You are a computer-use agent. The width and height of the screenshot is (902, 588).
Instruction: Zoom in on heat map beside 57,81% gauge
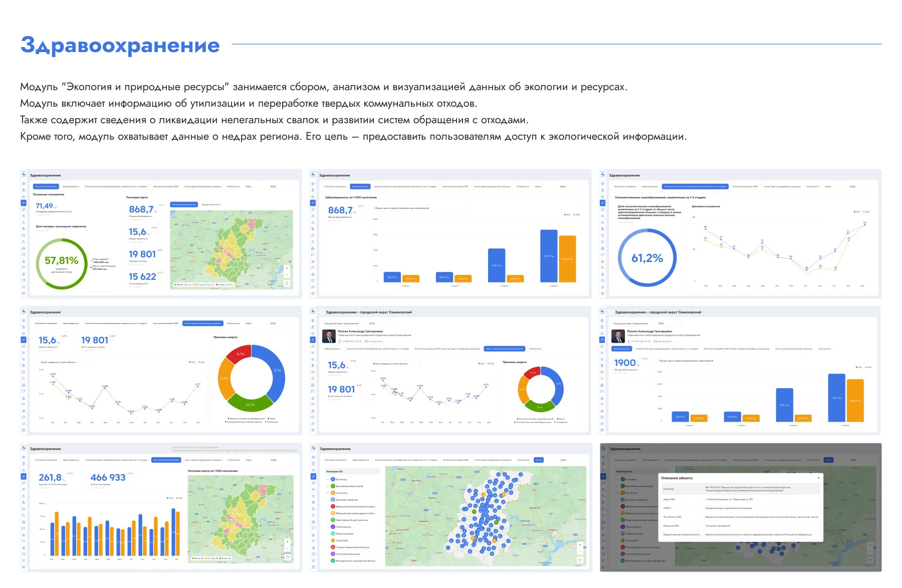pyautogui.click(x=287, y=268)
